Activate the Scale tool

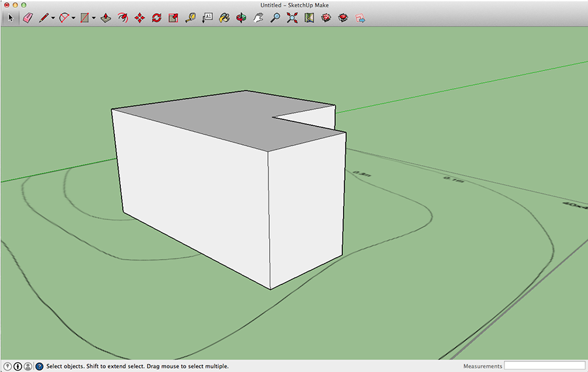pyautogui.click(x=173, y=18)
